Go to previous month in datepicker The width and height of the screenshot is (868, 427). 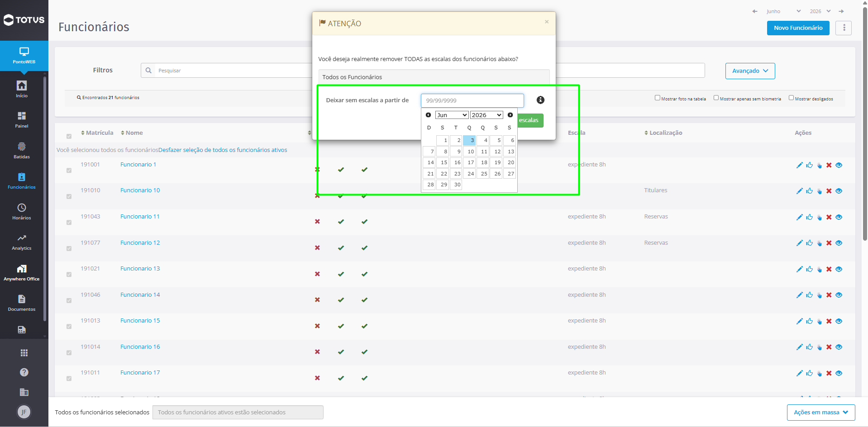coord(428,115)
